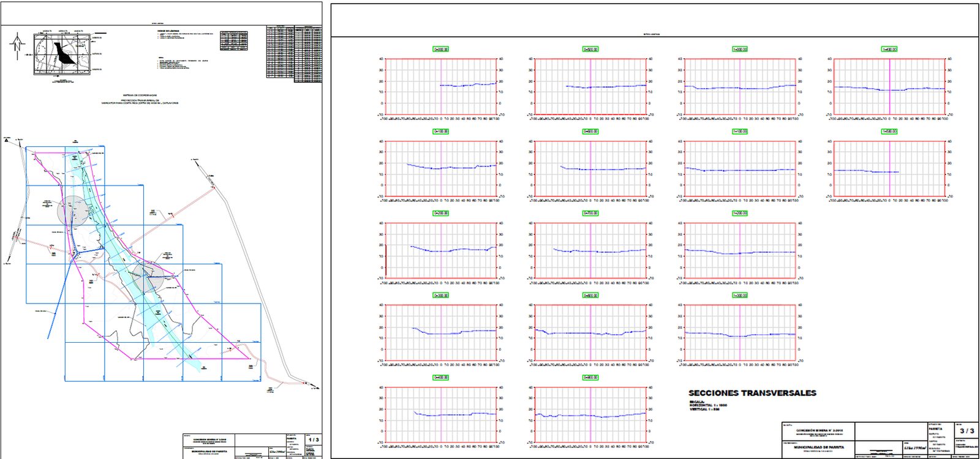
Task: Open the 3 / 3 sheet page
Action: pyautogui.click(x=967, y=431)
